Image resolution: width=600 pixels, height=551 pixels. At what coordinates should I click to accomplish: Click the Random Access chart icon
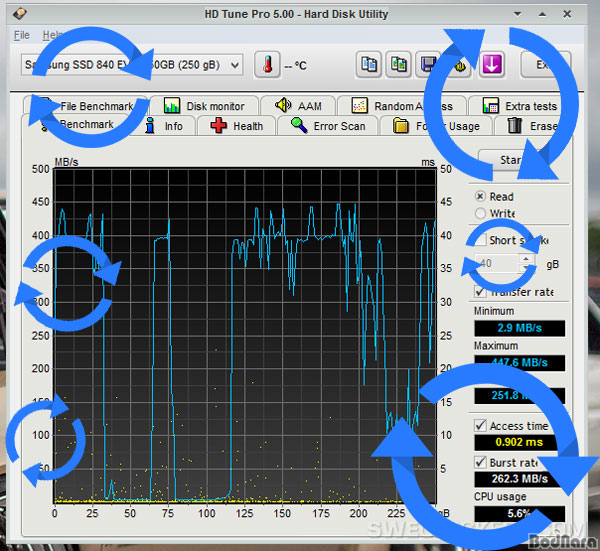[359, 105]
